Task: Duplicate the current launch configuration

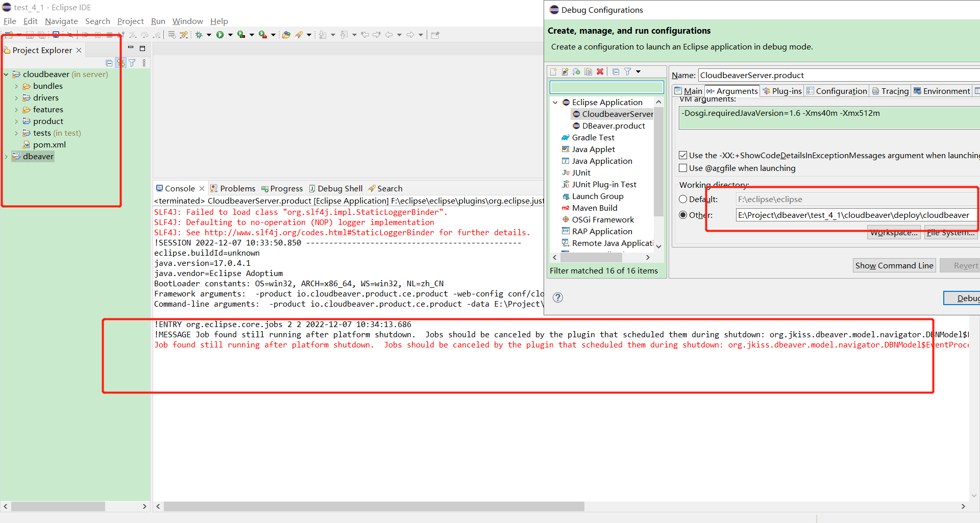Action: (x=588, y=72)
